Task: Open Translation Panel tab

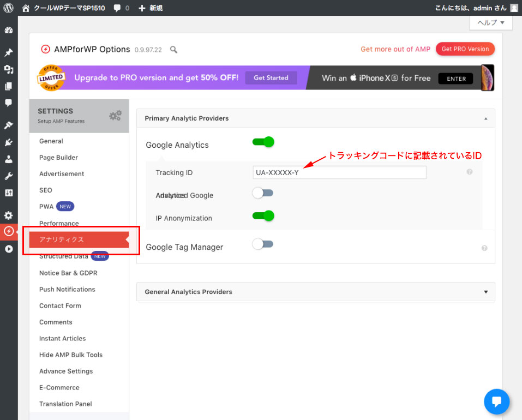Action: pos(65,404)
